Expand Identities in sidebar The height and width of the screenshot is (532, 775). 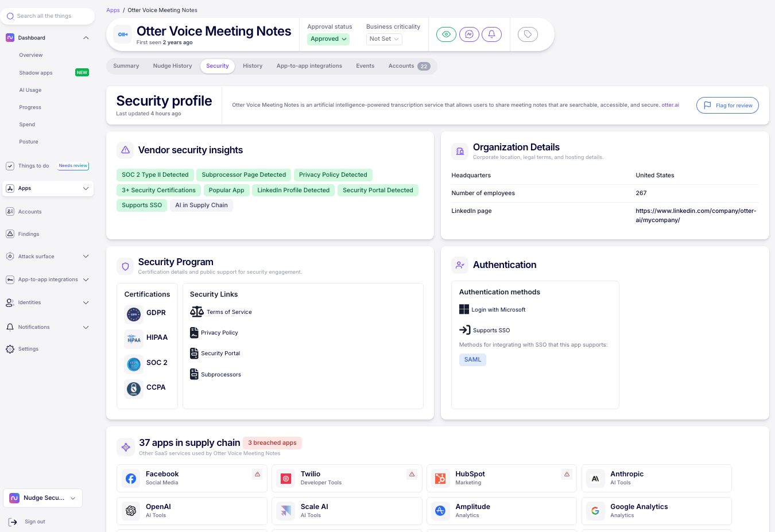86,302
